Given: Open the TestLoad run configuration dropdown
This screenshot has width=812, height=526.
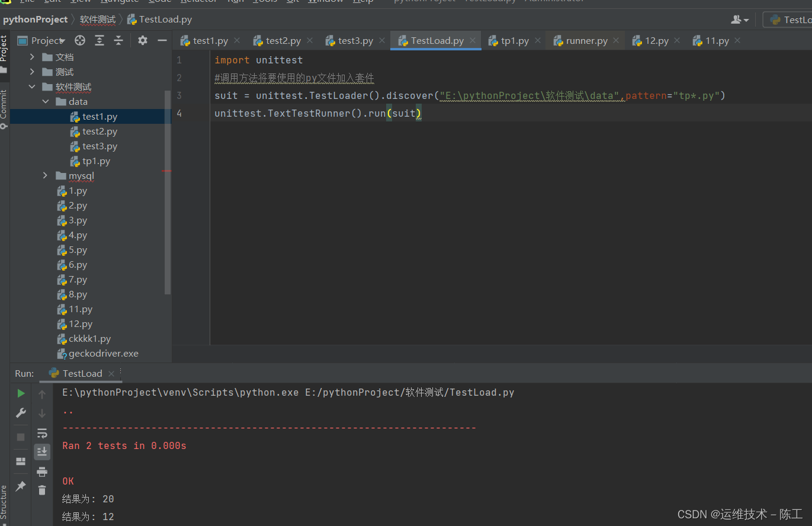Looking at the screenshot, I should 788,20.
